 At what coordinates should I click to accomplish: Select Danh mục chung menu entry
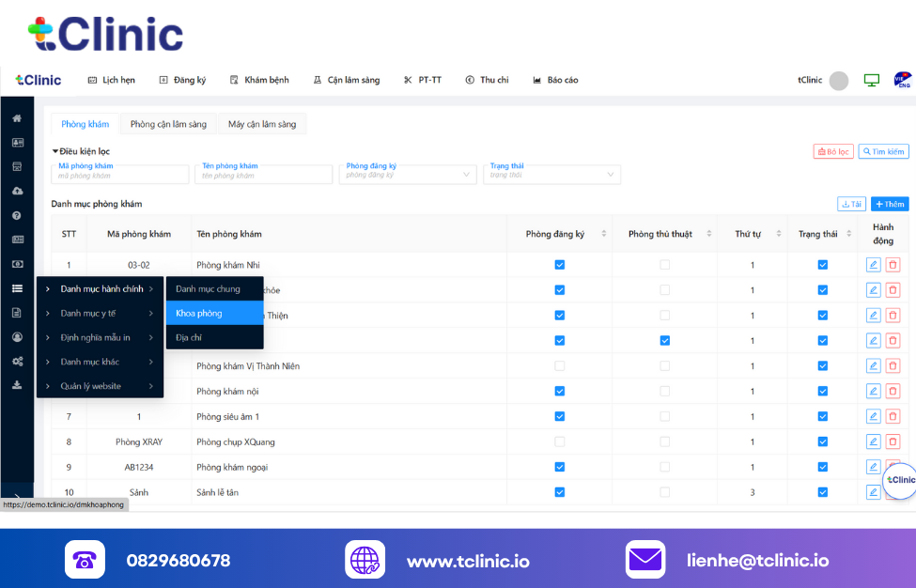pos(215,289)
